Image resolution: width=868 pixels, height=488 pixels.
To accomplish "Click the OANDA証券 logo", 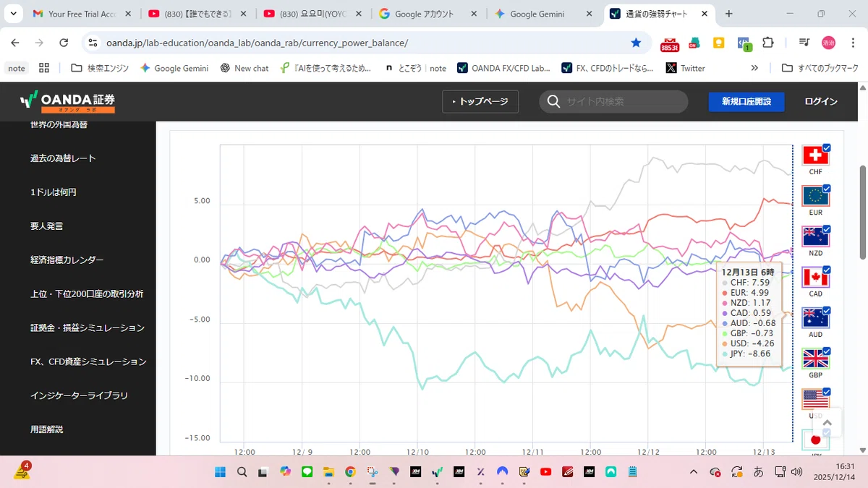I will pos(67,102).
